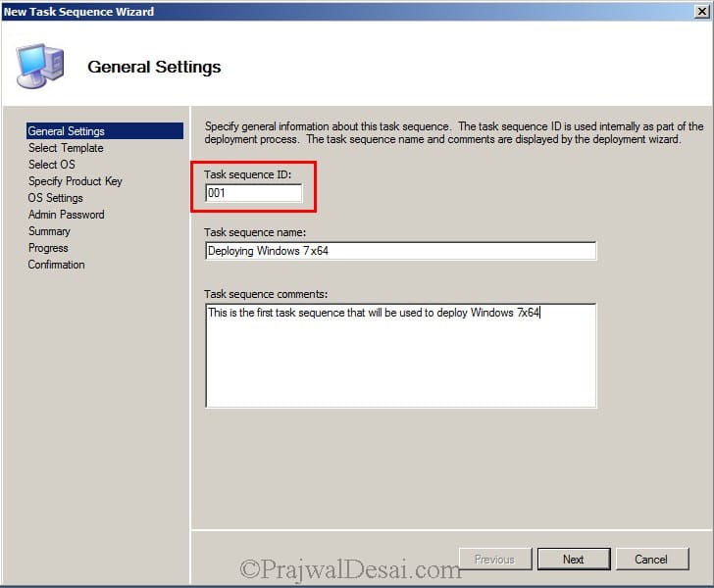Click the disabled Previous button
714x588 pixels.
click(x=495, y=559)
